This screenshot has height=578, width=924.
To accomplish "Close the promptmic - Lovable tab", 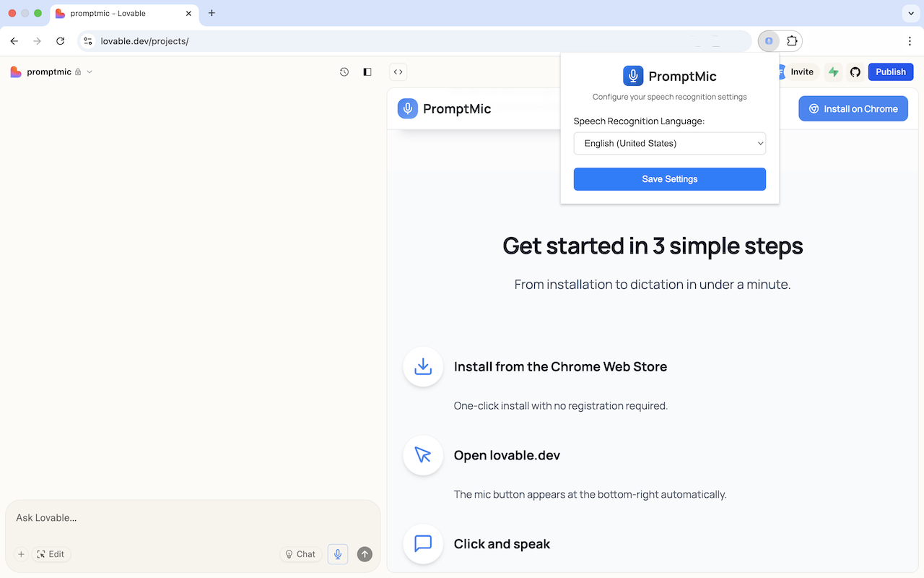I will click(x=189, y=13).
